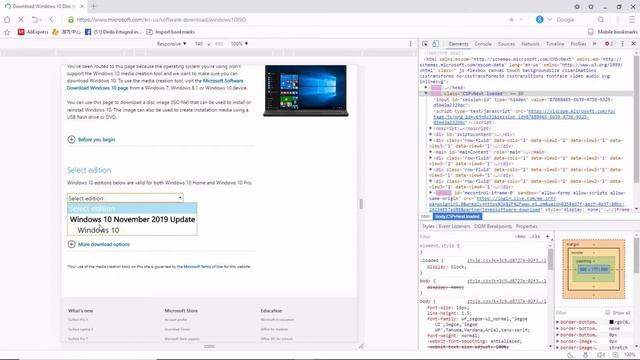Bookmark the page with the star in the address bar
The width and height of the screenshot is (640, 360).
tap(511, 20)
